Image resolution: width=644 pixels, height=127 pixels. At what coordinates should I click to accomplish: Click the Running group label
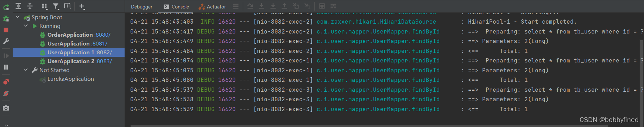(x=50, y=26)
